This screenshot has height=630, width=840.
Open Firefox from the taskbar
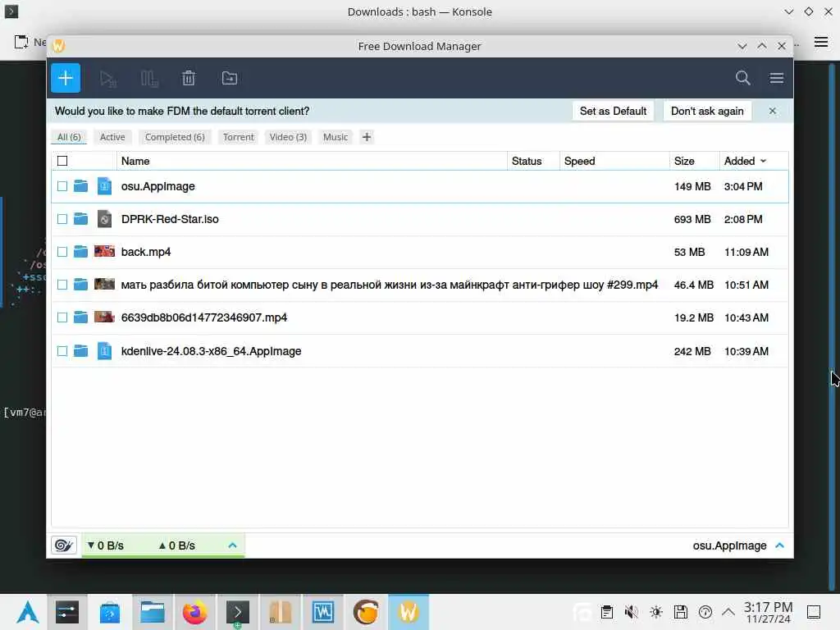(194, 612)
